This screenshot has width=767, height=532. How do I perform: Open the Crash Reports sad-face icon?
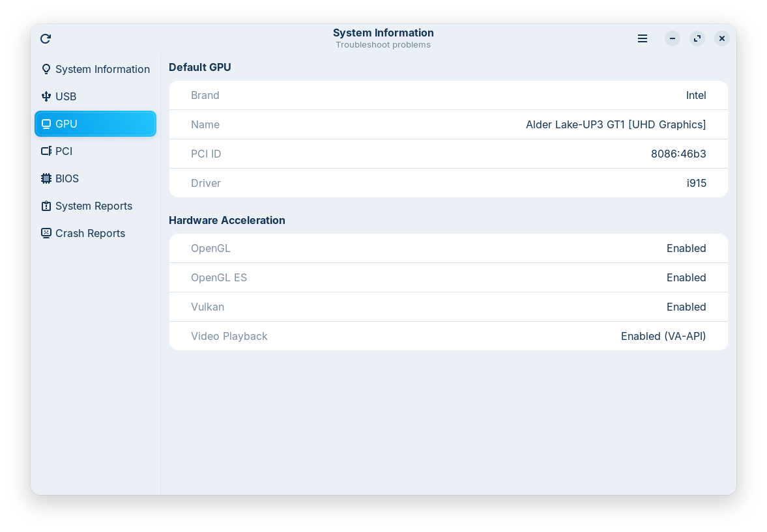click(x=46, y=233)
